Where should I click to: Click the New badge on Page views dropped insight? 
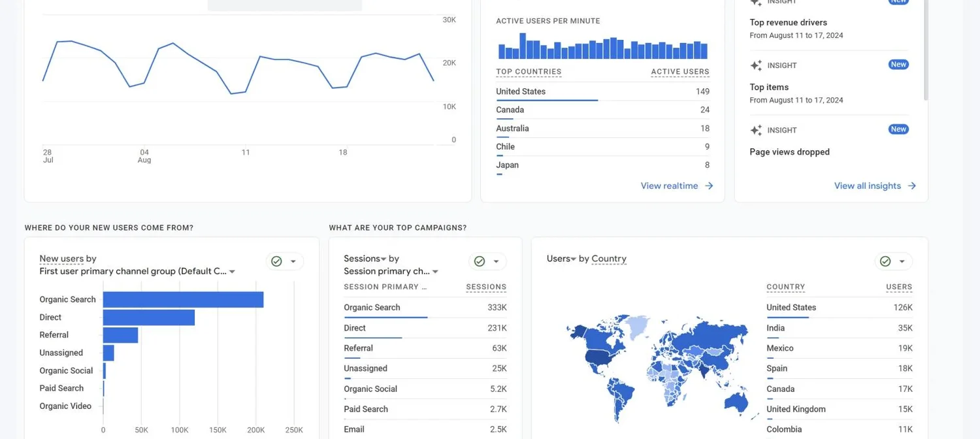pos(898,129)
